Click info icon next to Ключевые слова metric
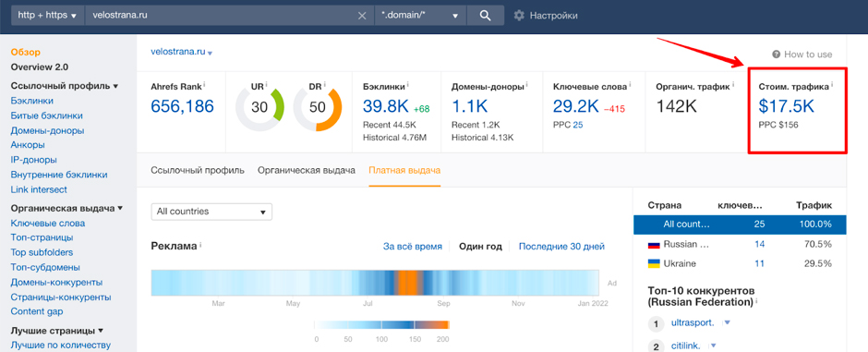868x352 pixels. 630,85
